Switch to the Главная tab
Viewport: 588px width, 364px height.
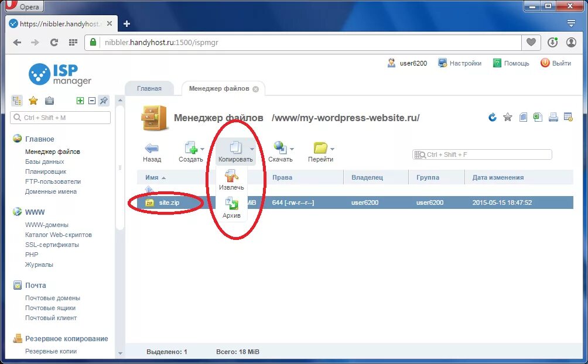149,88
